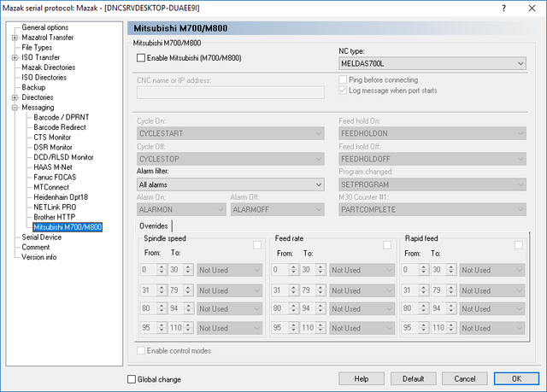
Task: Click the CNC name or IP address field
Action: (x=231, y=93)
